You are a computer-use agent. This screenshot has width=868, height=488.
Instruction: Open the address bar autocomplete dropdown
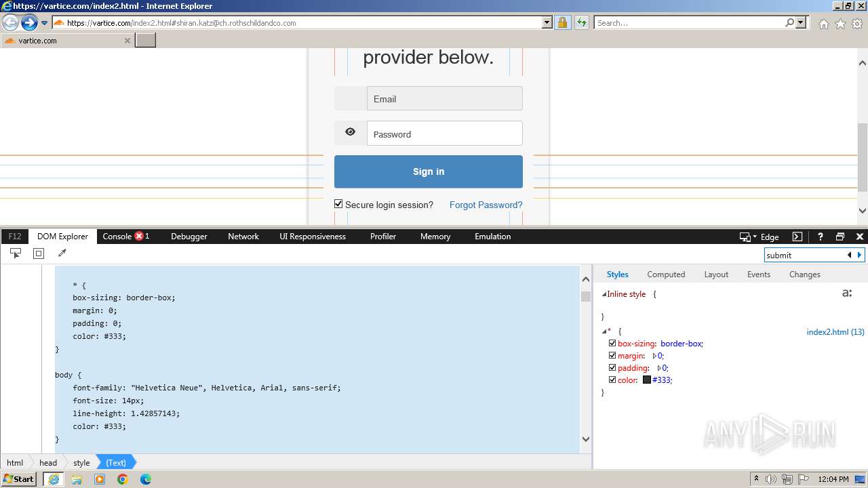(547, 22)
